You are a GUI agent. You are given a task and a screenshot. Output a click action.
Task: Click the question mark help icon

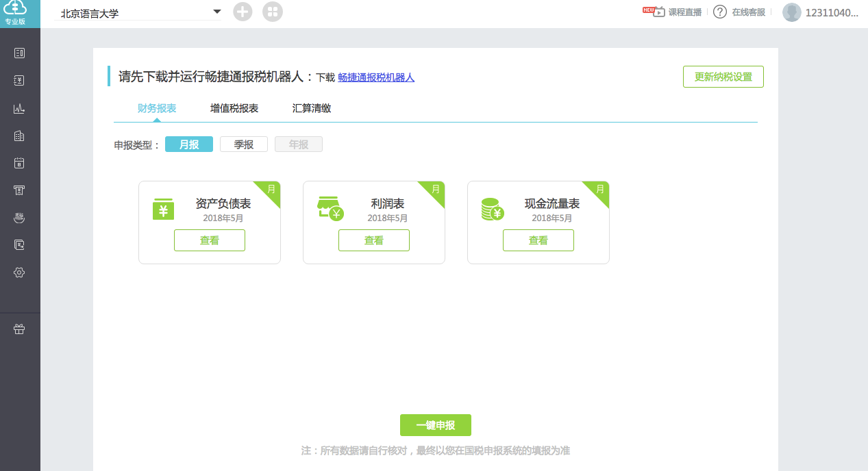719,12
